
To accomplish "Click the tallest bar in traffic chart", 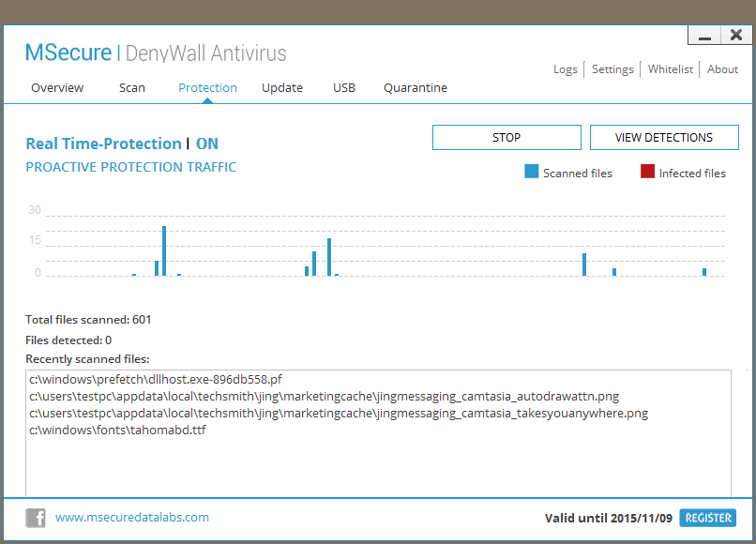I will click(x=164, y=250).
